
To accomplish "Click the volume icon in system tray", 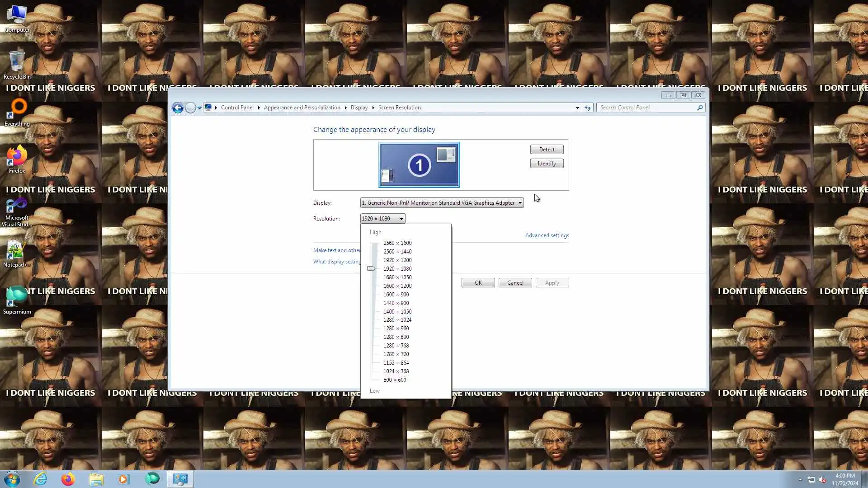I will (x=822, y=480).
